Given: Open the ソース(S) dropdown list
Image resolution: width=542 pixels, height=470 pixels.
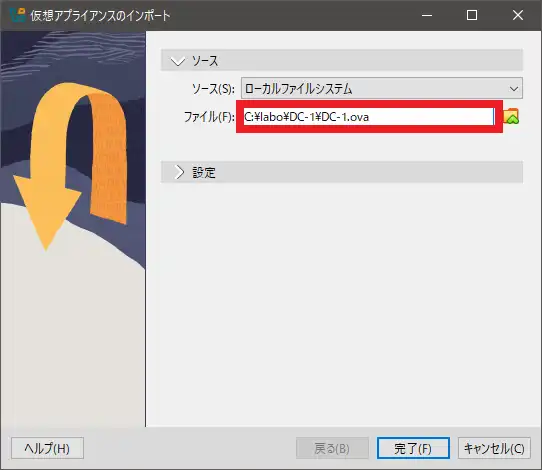Looking at the screenshot, I should [x=382, y=88].
